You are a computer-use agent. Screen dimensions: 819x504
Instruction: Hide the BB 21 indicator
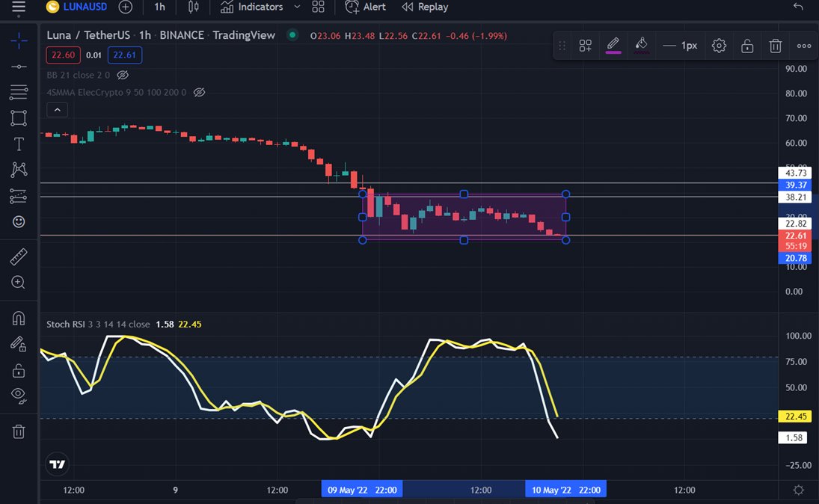tap(123, 75)
